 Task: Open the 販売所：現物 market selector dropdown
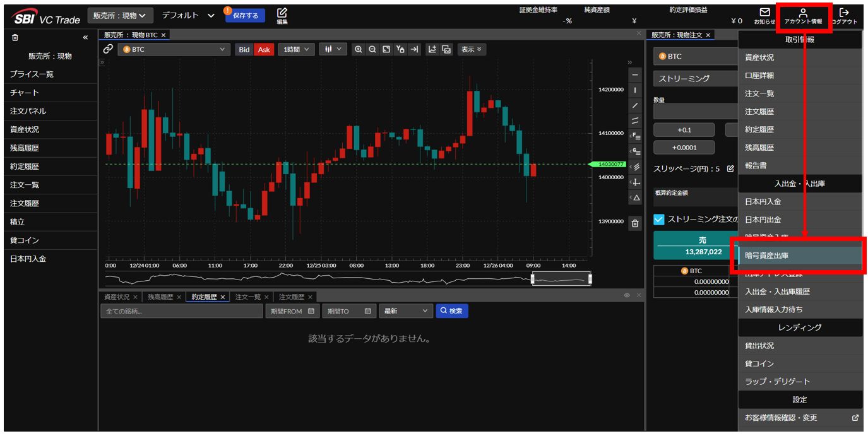[x=120, y=15]
